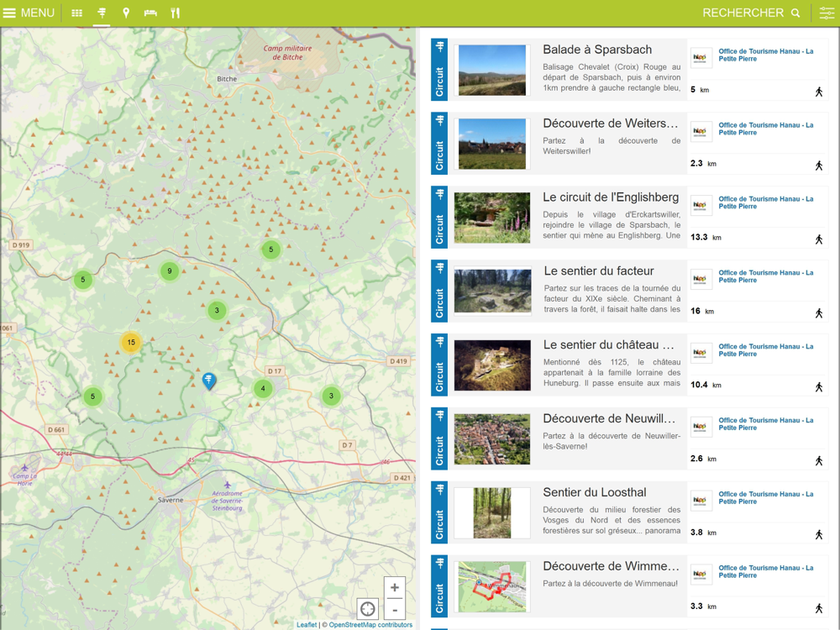Click the blue circuit pin marker on map
This screenshot has height=630, width=840.
tap(208, 381)
